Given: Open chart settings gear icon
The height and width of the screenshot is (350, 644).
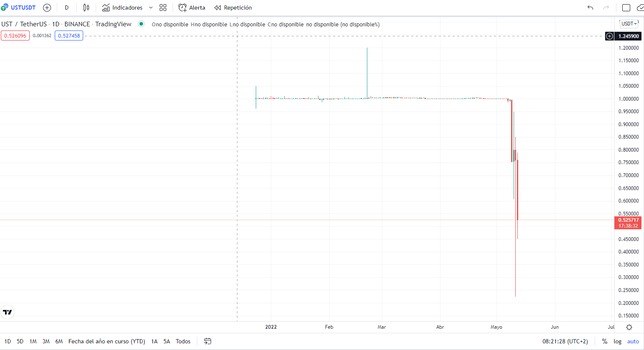Looking at the screenshot, I should tap(629, 327).
